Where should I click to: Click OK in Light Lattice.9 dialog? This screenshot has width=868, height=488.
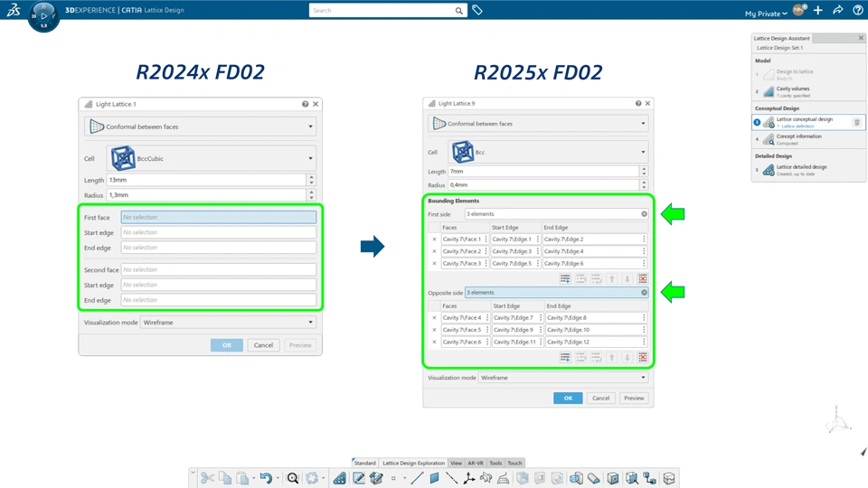[568, 398]
